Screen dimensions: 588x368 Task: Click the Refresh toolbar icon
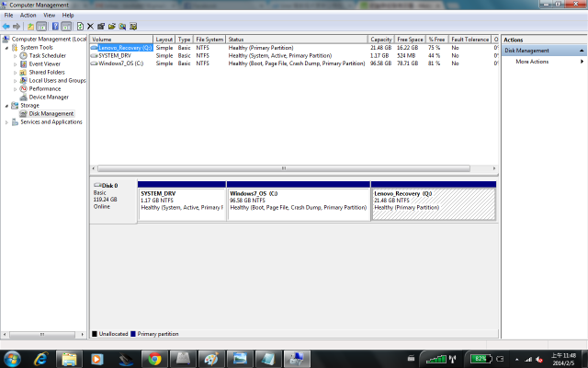click(80, 27)
